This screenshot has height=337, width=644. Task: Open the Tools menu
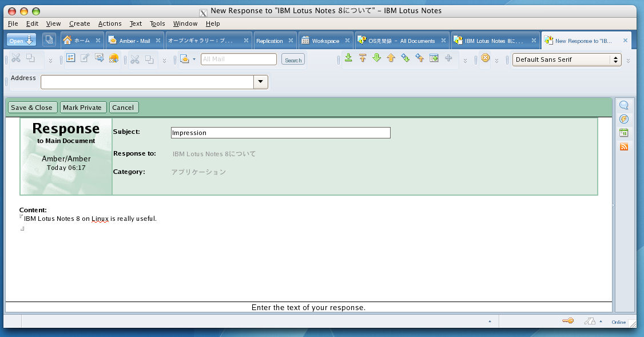tap(157, 23)
